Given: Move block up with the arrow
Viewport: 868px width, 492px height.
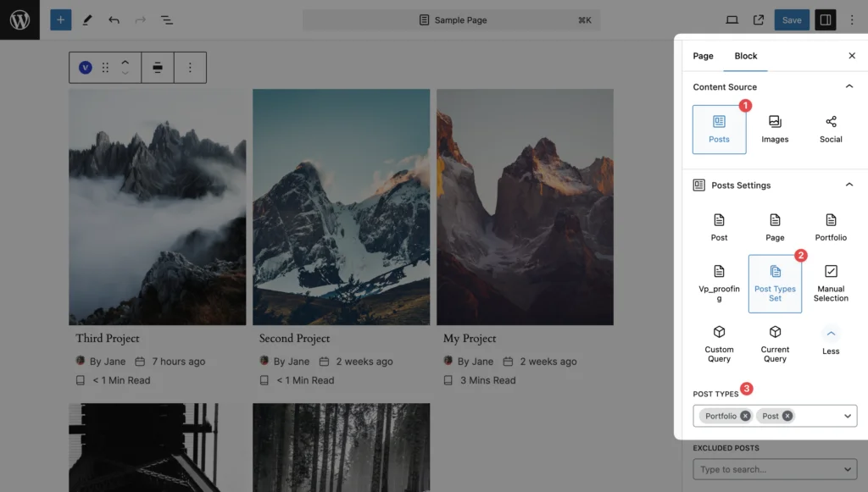Looking at the screenshot, I should click(x=125, y=62).
